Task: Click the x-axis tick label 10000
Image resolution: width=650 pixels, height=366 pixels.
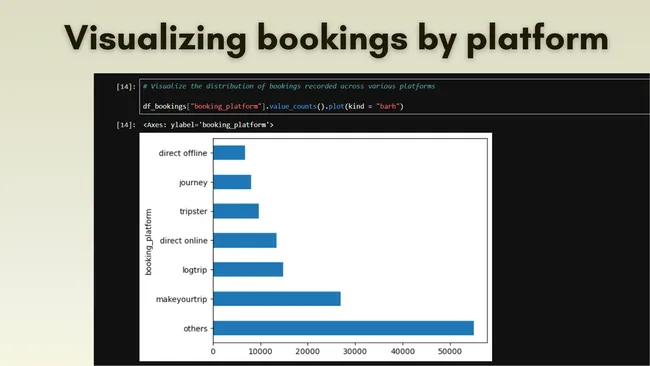Action: tap(260, 351)
